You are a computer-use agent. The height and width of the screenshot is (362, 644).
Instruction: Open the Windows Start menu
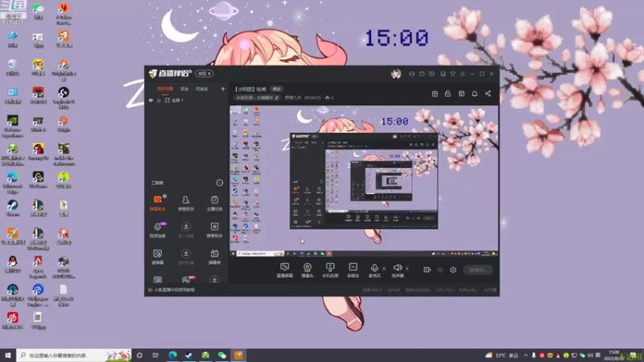click(x=8, y=355)
